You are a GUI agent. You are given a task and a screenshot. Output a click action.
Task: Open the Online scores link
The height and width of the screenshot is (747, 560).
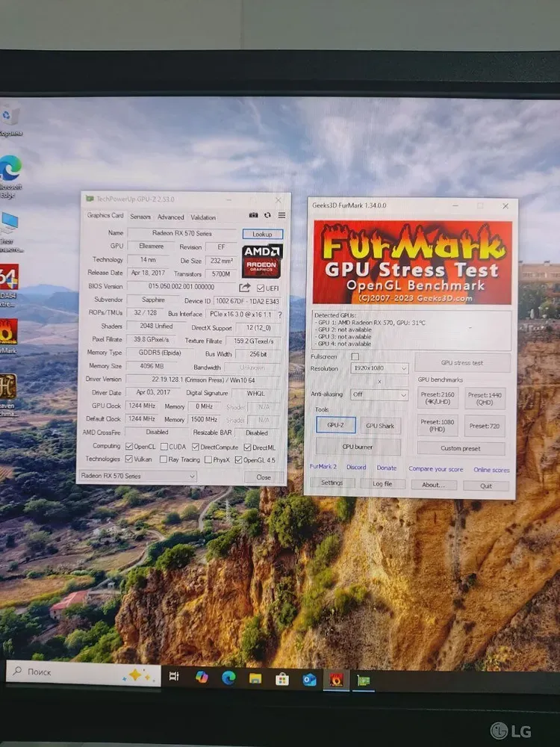pyautogui.click(x=491, y=470)
